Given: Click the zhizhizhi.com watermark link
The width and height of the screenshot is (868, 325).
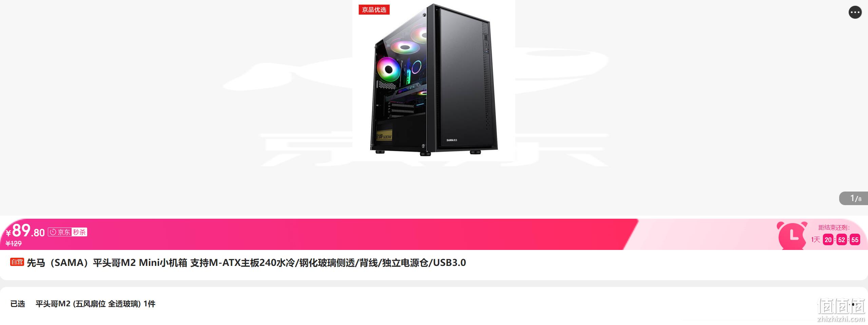Looking at the screenshot, I should (841, 319).
